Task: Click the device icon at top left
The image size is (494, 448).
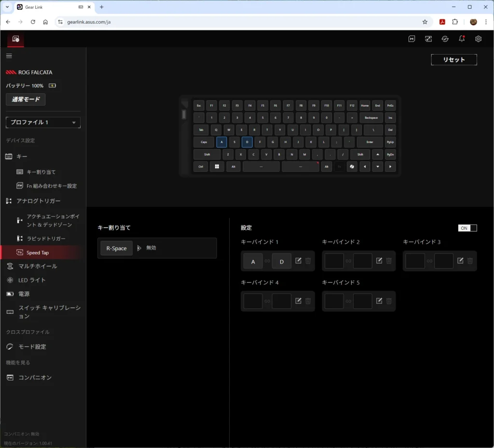Action: tap(15, 39)
